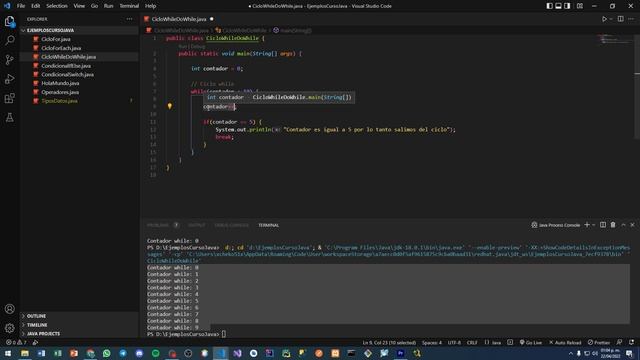Click the Spaces: 4 indentation setting
The image size is (640, 360).
[432, 342]
